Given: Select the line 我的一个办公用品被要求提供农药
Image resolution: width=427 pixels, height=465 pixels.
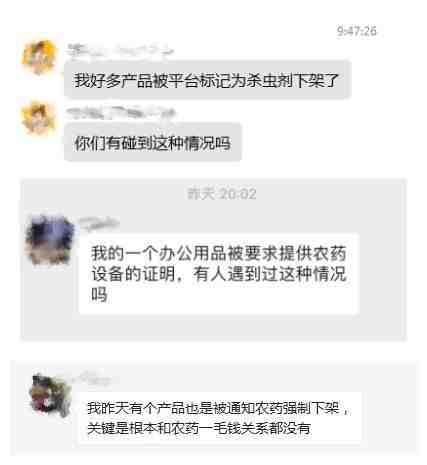Looking at the screenshot, I should click(x=219, y=253).
